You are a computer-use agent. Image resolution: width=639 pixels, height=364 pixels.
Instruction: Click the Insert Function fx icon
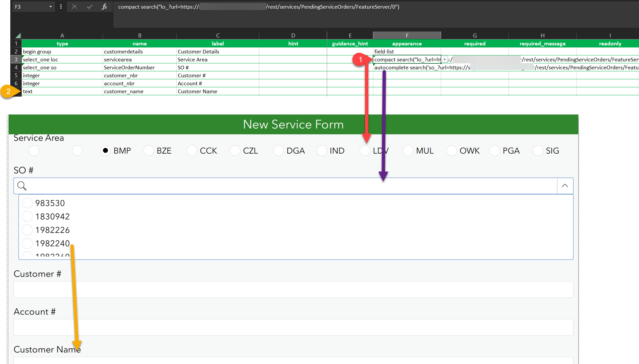pyautogui.click(x=104, y=7)
